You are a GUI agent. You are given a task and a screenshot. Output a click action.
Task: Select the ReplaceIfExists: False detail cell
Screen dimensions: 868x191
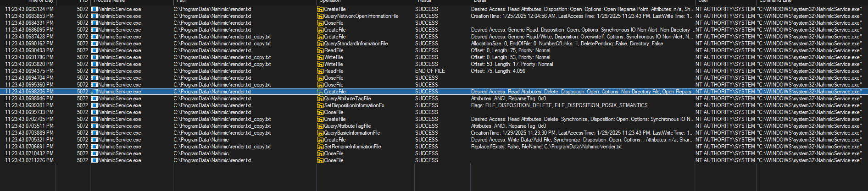click(x=546, y=147)
